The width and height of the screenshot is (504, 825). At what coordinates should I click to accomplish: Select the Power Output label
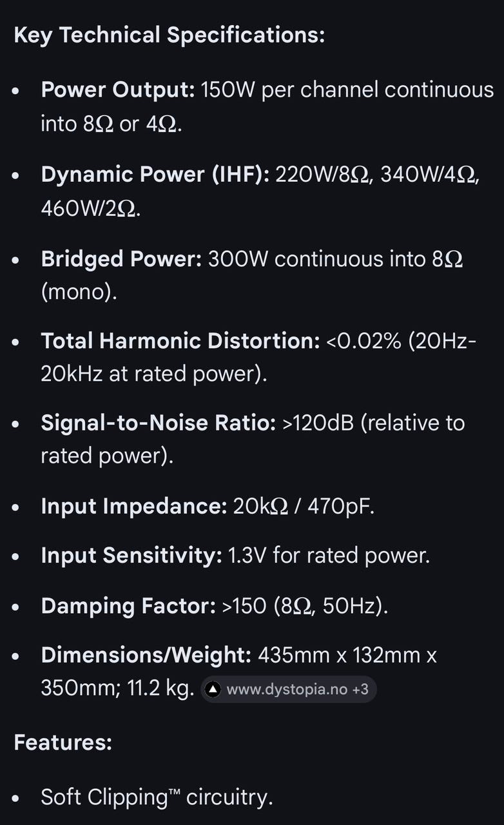tap(118, 90)
